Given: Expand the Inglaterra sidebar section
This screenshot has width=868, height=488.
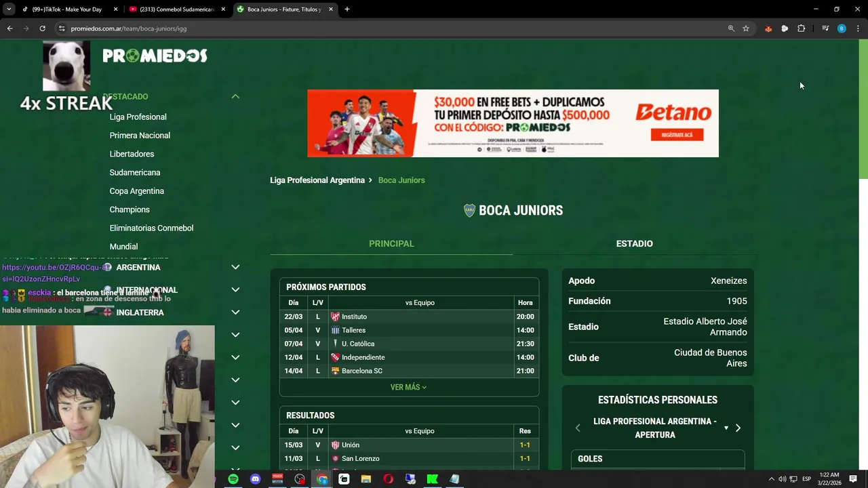Looking at the screenshot, I should 235,312.
